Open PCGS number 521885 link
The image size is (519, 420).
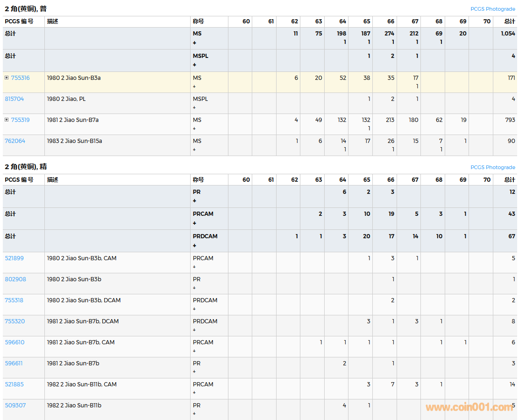(14, 384)
